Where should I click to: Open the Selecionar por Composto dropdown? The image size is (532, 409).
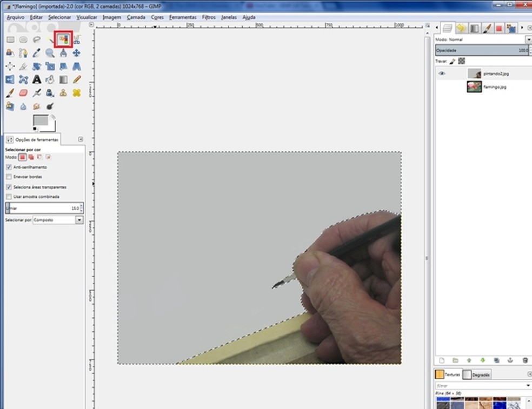click(58, 220)
